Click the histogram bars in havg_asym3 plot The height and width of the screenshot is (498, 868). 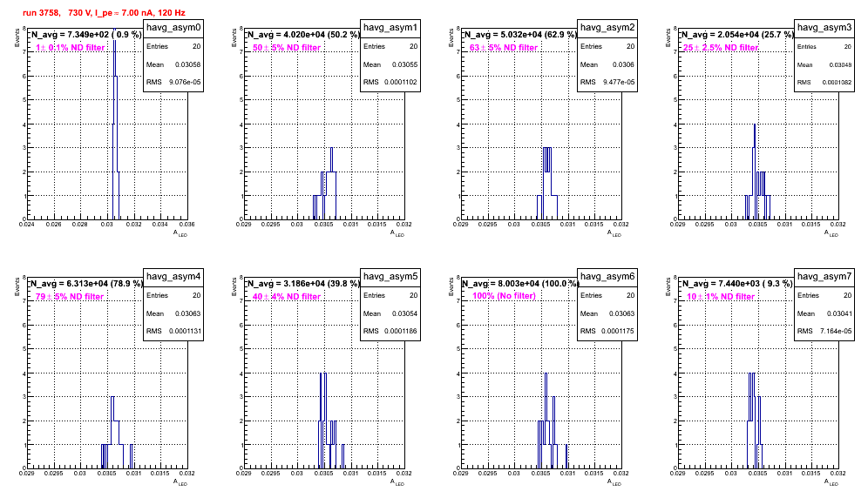(757, 172)
